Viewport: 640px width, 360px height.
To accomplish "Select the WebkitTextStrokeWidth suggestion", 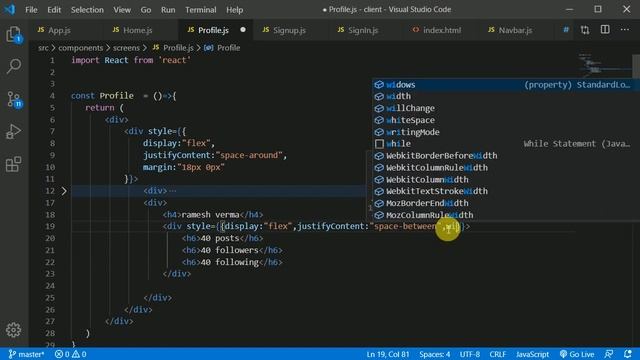I will (x=506, y=191).
